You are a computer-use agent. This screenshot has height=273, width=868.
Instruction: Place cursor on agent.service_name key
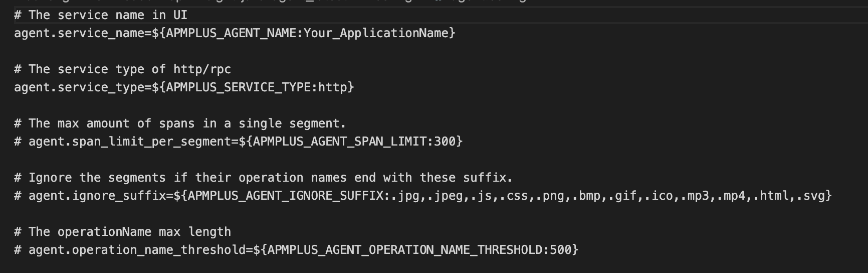coord(79,33)
